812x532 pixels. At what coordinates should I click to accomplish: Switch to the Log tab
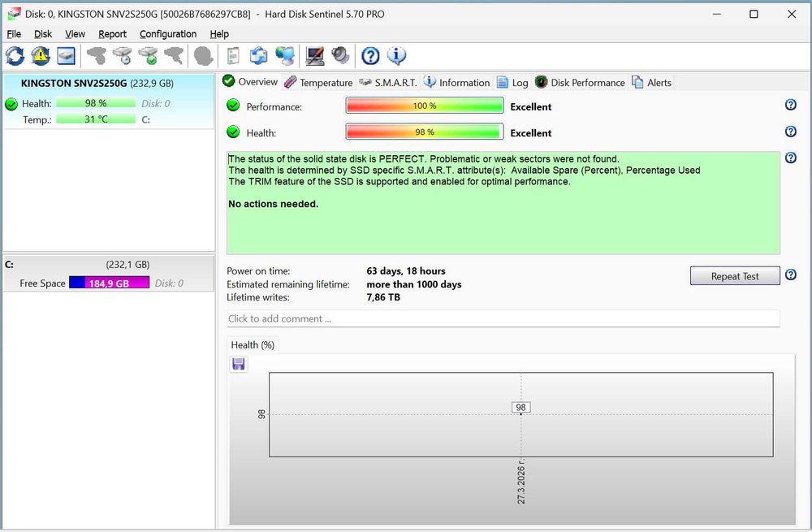click(x=512, y=83)
